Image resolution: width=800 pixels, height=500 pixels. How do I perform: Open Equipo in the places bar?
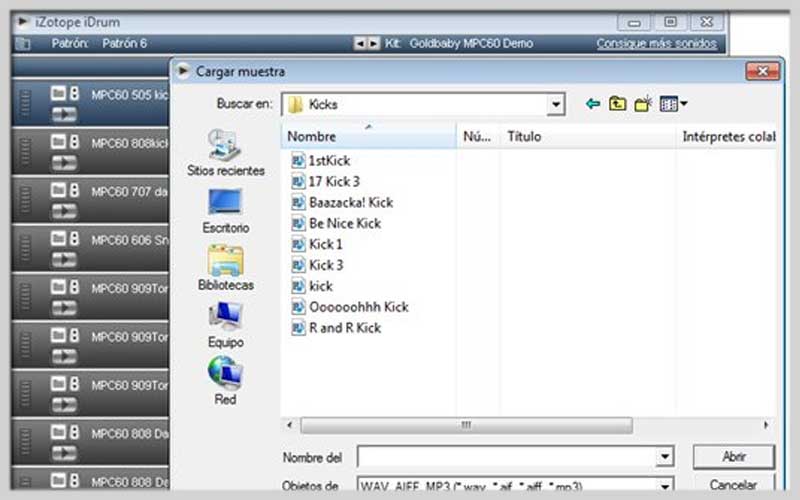[x=226, y=326]
